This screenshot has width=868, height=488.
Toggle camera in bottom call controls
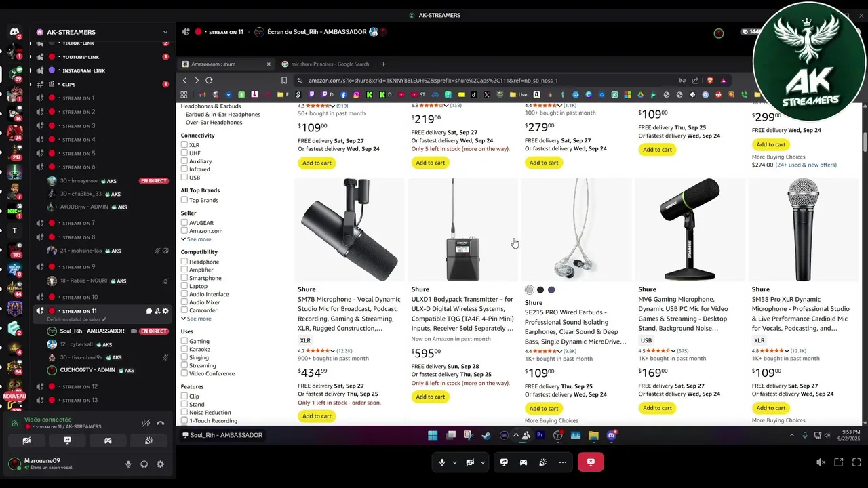[470, 462]
